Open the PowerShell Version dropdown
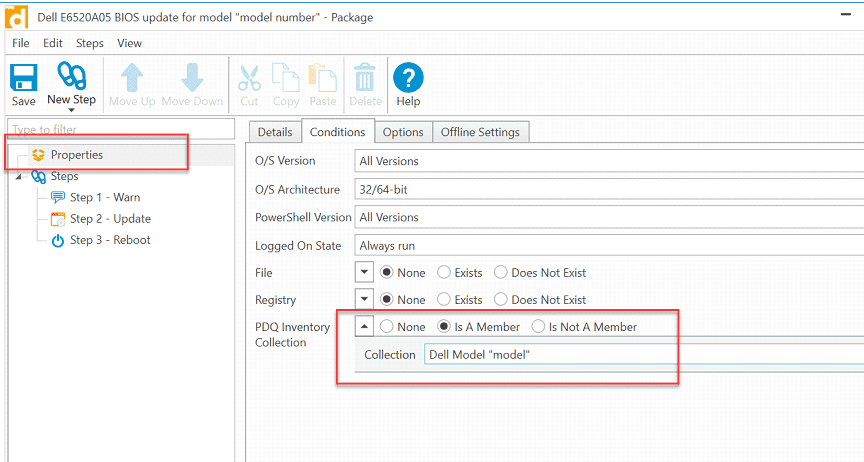The width and height of the screenshot is (864, 462). point(609,217)
